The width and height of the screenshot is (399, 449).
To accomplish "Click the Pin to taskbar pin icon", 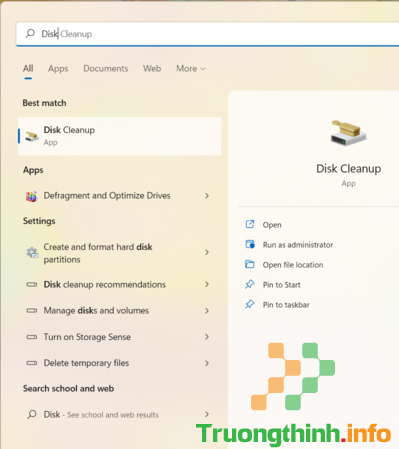I will click(250, 304).
